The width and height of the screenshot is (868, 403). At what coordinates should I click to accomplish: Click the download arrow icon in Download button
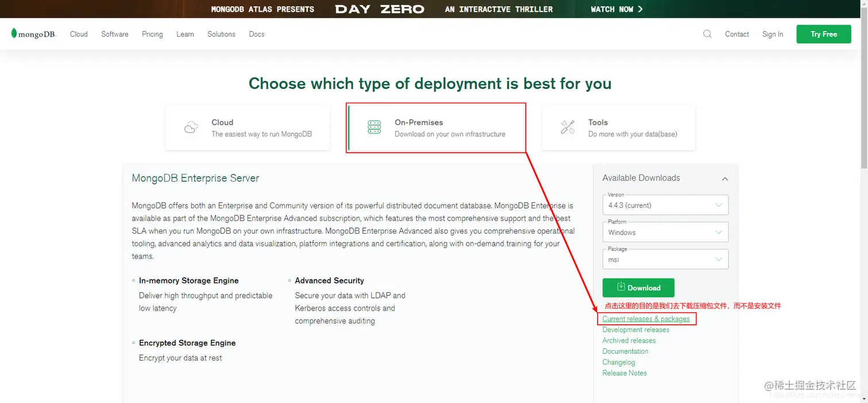point(621,286)
